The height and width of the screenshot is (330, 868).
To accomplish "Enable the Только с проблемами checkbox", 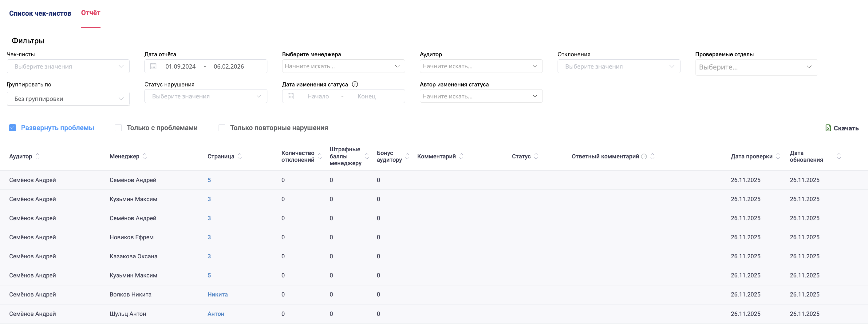I will (x=118, y=128).
